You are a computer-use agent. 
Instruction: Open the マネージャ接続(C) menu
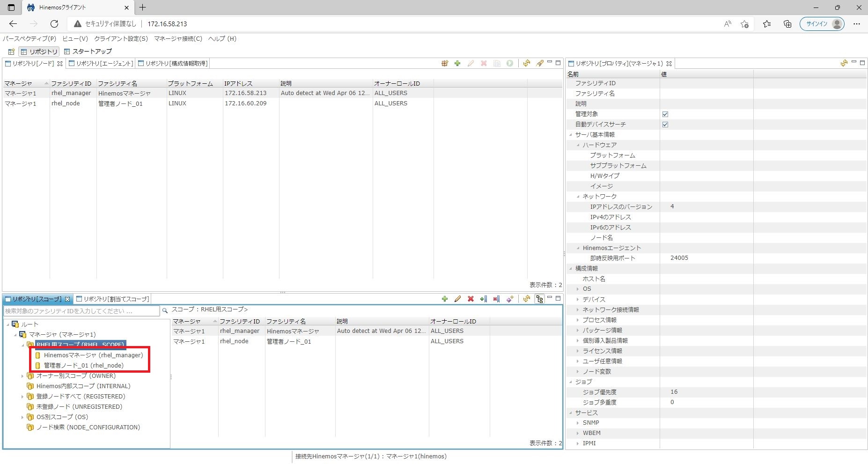[x=178, y=39]
